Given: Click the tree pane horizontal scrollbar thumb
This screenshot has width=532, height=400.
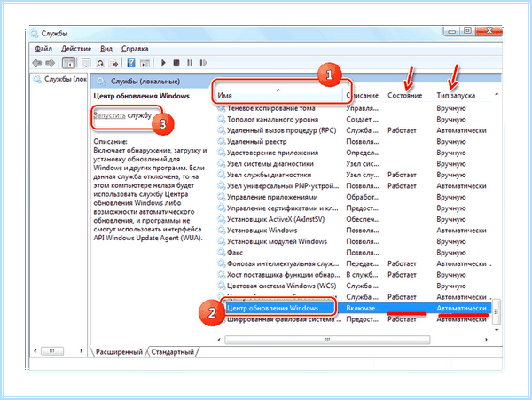Looking at the screenshot, I should point(52,351).
